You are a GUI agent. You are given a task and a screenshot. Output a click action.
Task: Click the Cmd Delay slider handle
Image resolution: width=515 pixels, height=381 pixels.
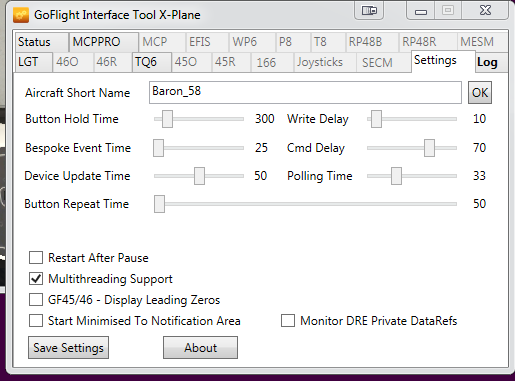tap(429, 148)
